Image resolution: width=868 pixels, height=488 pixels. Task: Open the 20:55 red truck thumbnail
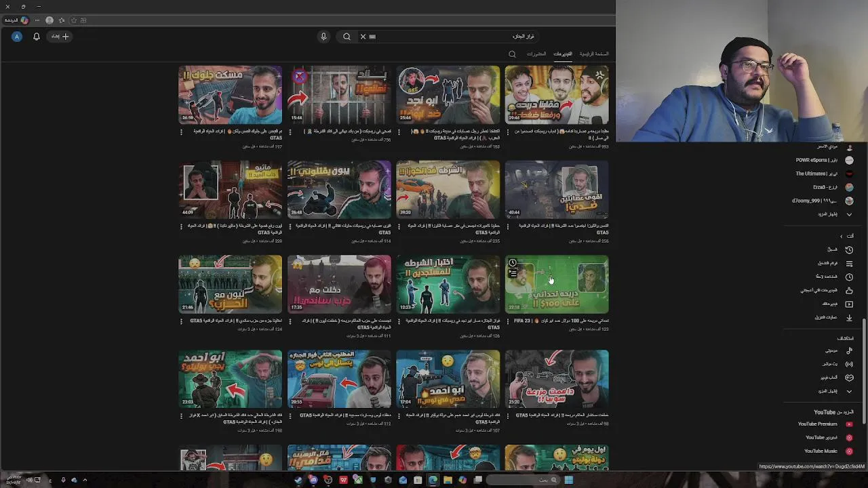click(339, 380)
